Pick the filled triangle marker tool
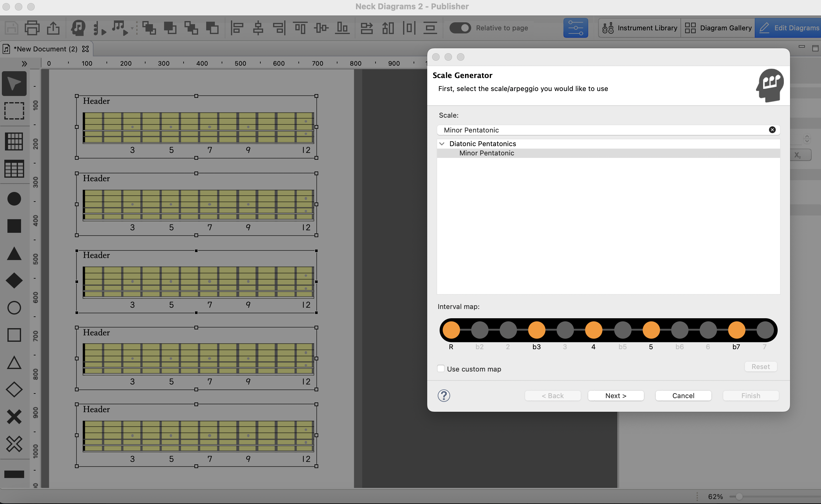Image resolution: width=821 pixels, height=504 pixels. [14, 253]
